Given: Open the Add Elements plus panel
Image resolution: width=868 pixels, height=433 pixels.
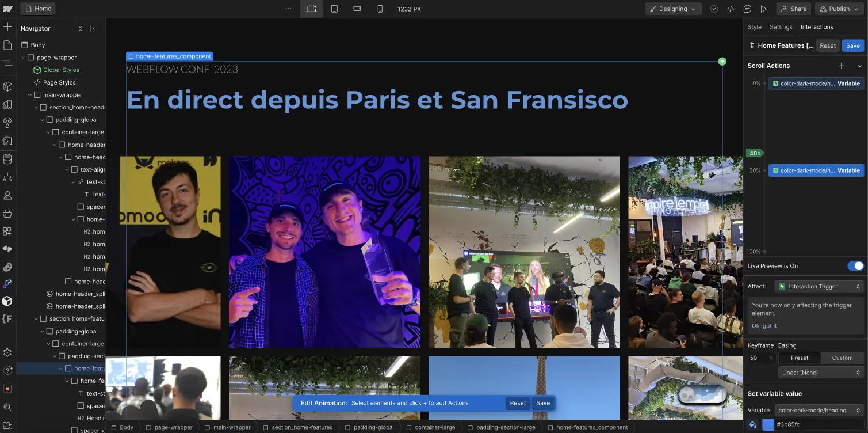Looking at the screenshot, I should coord(7,27).
